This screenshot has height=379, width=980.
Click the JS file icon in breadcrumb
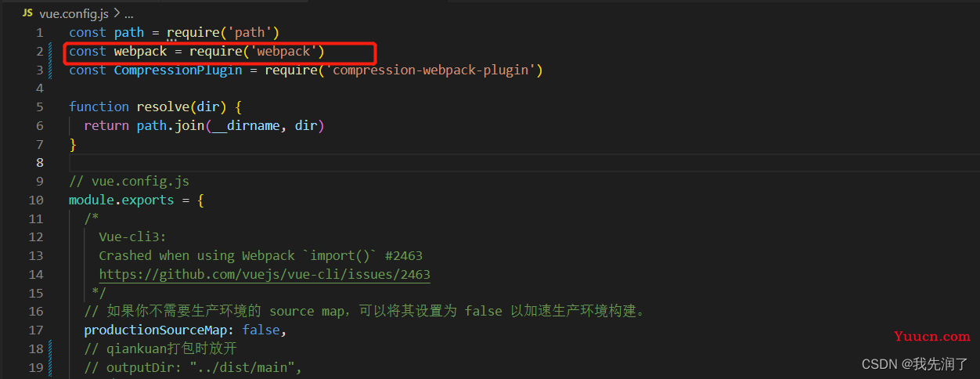(27, 13)
